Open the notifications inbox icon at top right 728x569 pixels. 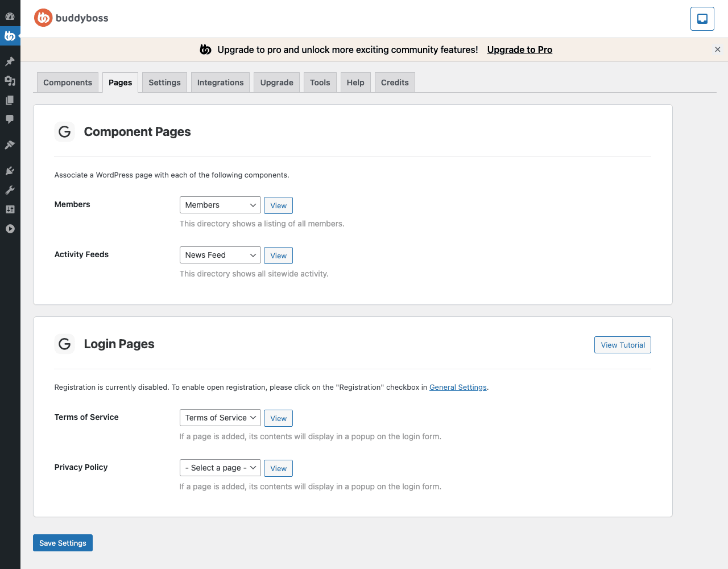702,19
